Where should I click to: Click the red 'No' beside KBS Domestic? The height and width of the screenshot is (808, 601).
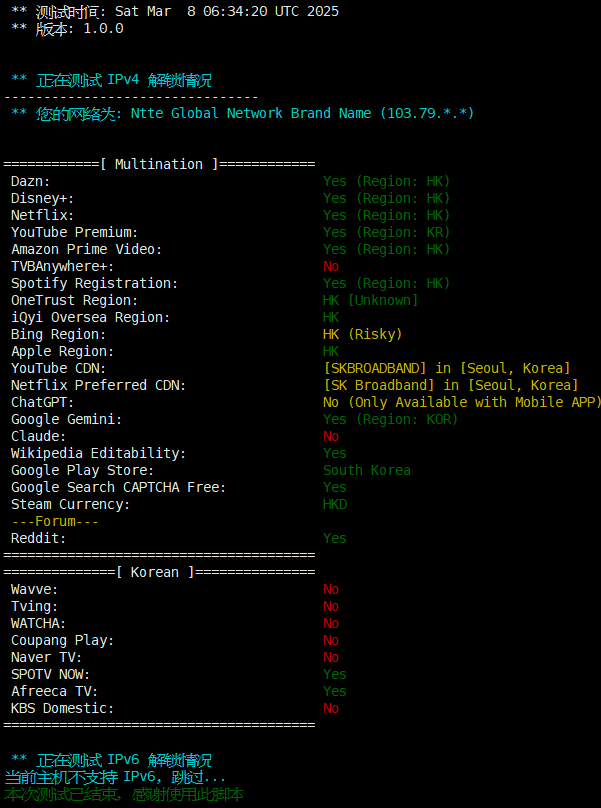pos(331,709)
